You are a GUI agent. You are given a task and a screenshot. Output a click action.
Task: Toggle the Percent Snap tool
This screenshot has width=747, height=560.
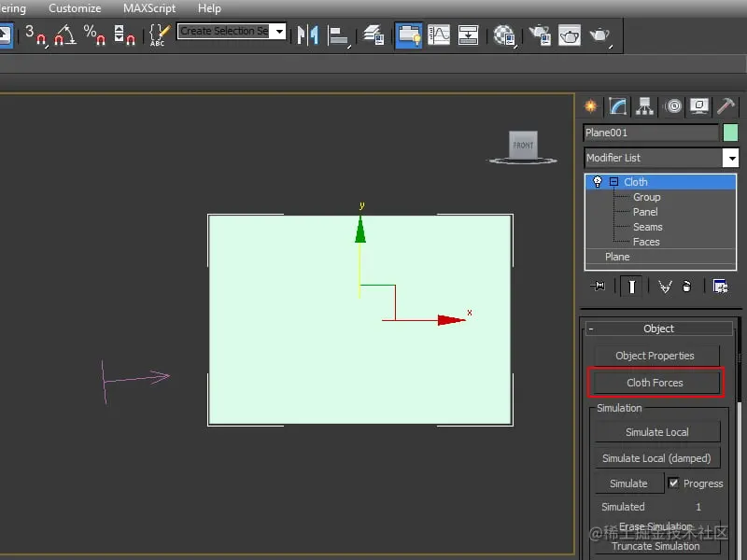click(x=95, y=35)
